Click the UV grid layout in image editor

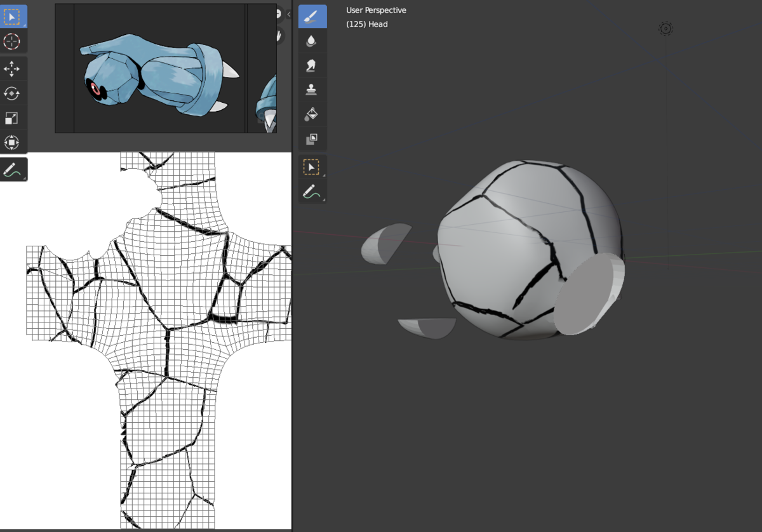pos(159,340)
